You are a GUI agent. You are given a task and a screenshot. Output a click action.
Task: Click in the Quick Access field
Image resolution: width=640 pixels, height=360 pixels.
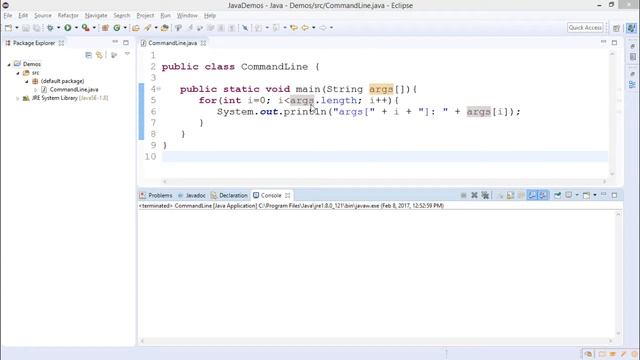(585, 27)
